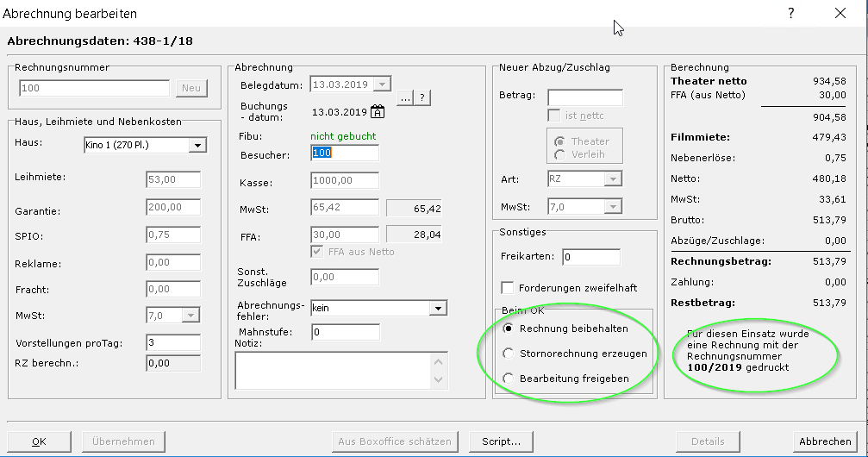The height and width of the screenshot is (457, 868).
Task: Focus the Freikarten input field
Action: coord(590,257)
